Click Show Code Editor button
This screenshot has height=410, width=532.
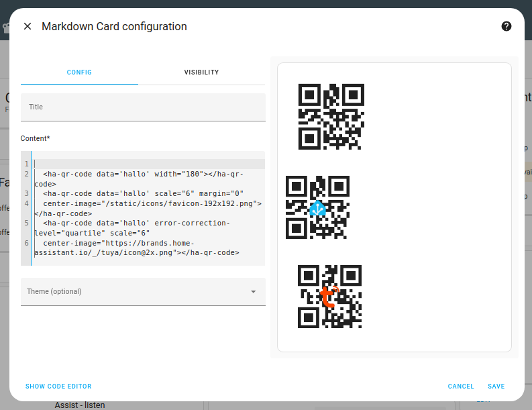pyautogui.click(x=58, y=387)
